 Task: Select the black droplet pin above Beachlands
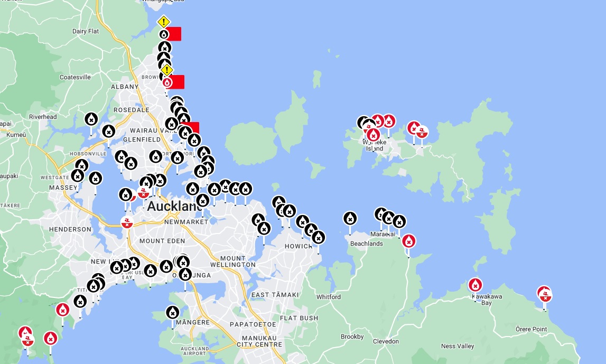click(x=350, y=219)
